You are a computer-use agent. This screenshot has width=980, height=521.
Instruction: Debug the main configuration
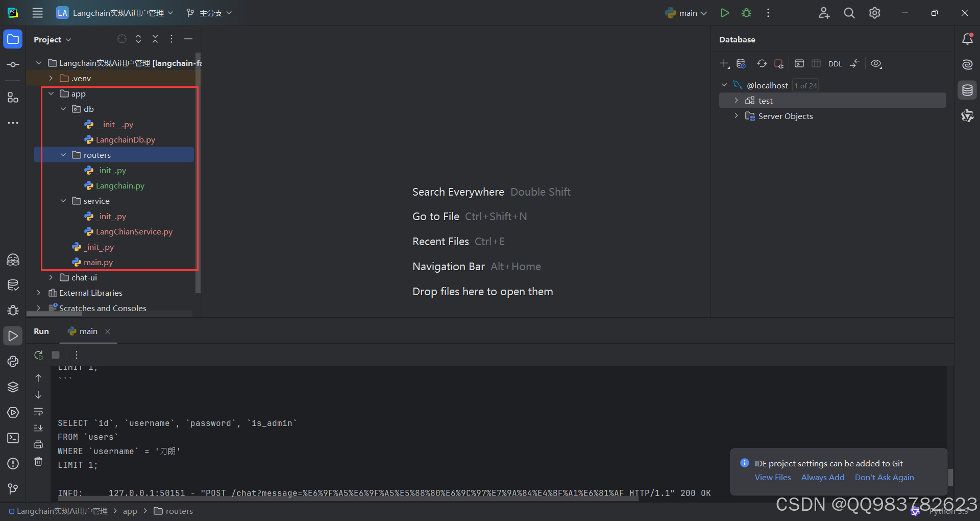(x=746, y=13)
